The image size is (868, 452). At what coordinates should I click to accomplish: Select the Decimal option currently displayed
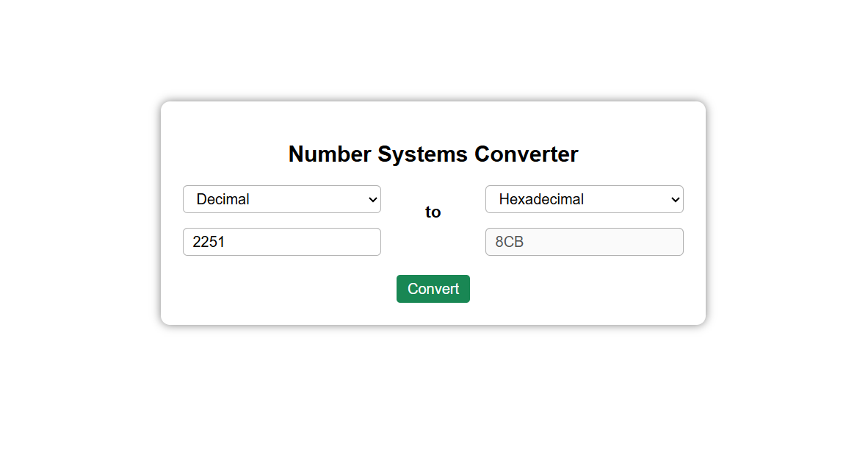(x=281, y=199)
